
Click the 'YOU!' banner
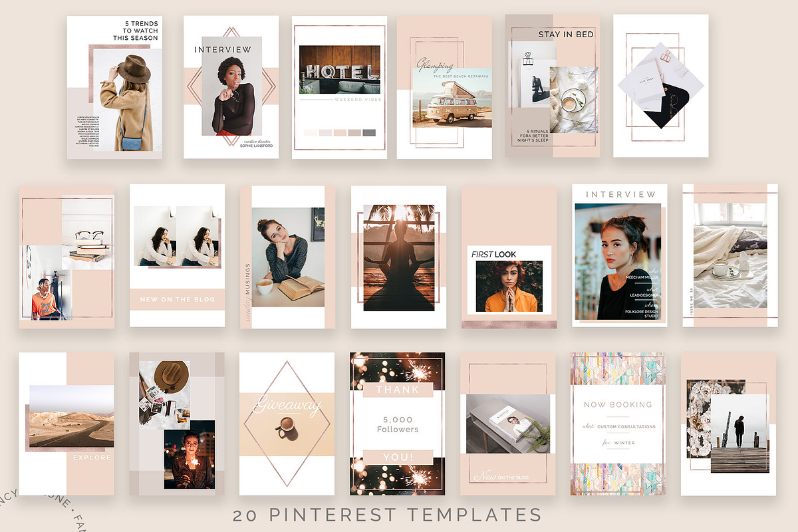click(x=398, y=458)
